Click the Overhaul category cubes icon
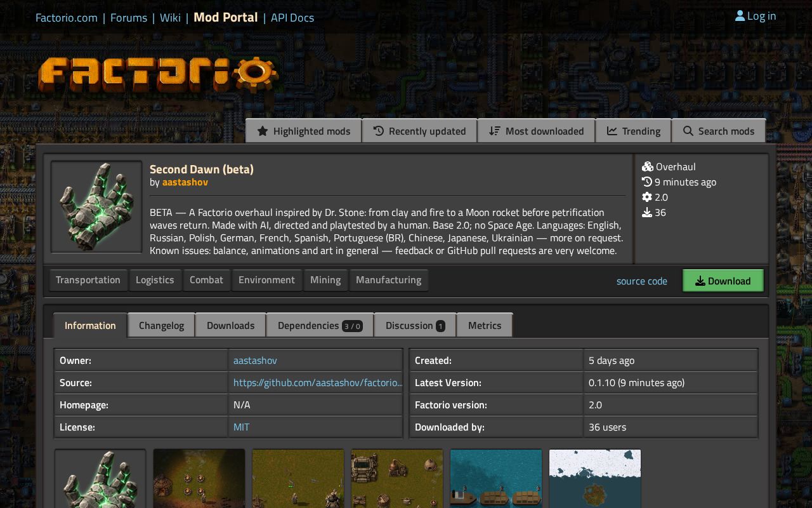Screen dimensions: 812x508 [648, 166]
